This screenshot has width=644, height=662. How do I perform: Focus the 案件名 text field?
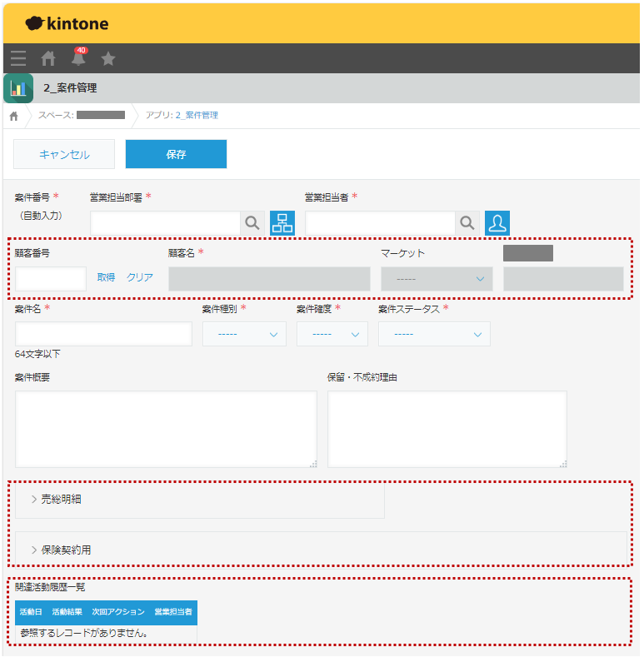tap(103, 334)
